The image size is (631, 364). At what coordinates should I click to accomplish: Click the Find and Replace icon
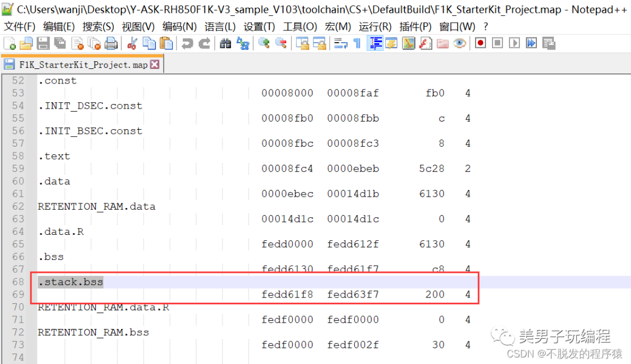click(x=242, y=43)
